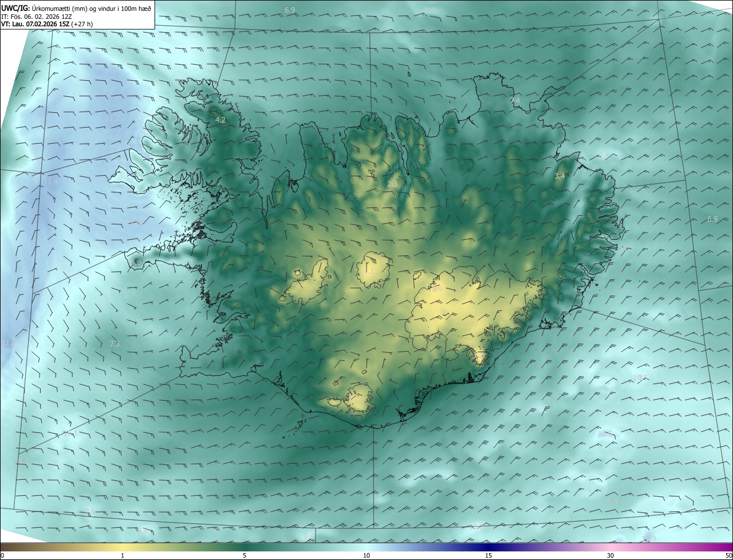
Task: Click the 7.3 value off the southwest coast
Action: pyautogui.click(x=114, y=344)
